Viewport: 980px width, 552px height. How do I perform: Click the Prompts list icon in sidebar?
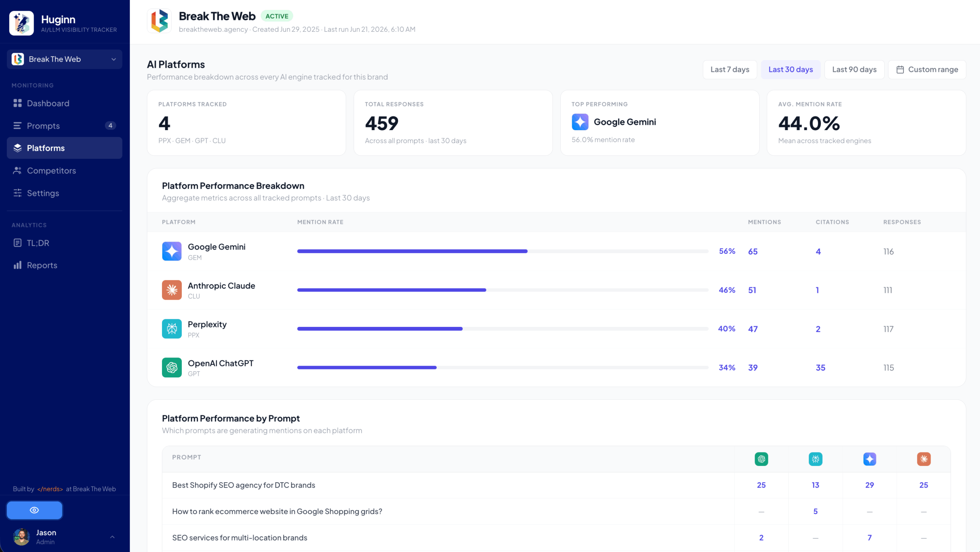pyautogui.click(x=17, y=126)
